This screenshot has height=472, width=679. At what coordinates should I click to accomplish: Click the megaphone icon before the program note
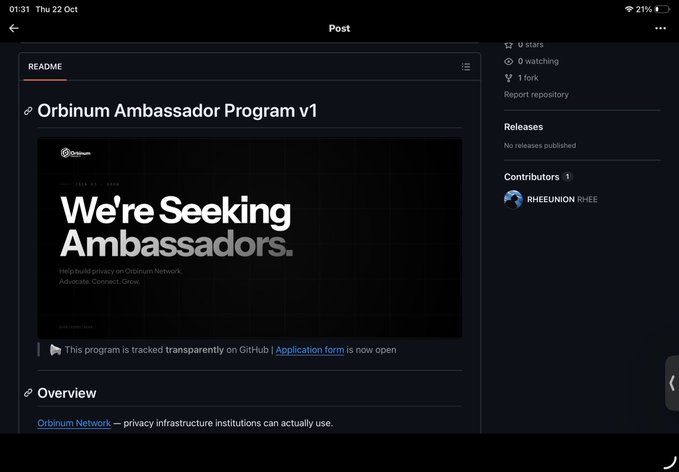[55, 350]
